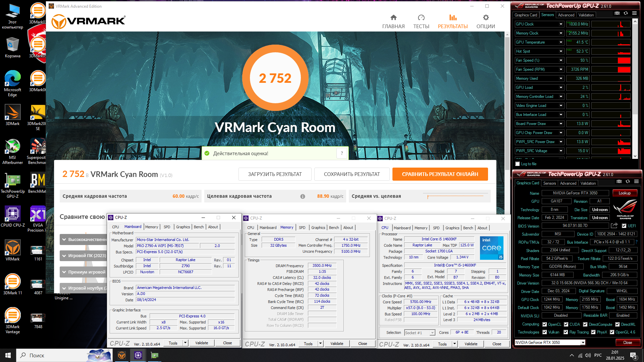Expand the Высококачественный comparison category

pyautogui.click(x=84, y=239)
